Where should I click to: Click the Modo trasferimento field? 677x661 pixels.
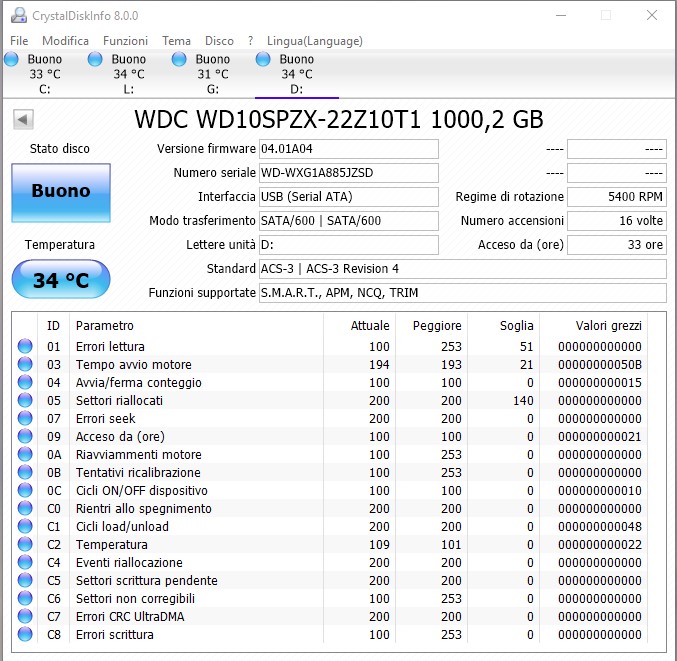coord(348,221)
